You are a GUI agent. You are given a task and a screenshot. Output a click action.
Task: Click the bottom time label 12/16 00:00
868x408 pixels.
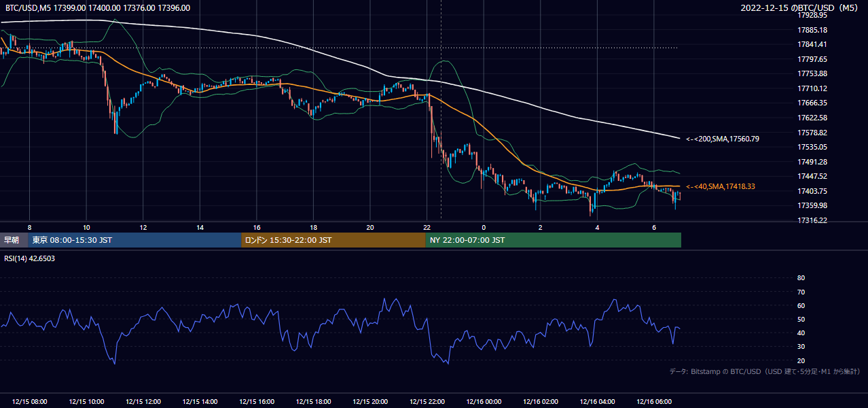(484, 402)
